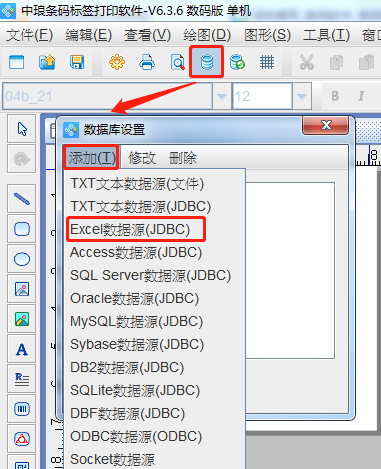This screenshot has width=381, height=469.
Task: Choose TXT文本数据源(文件) entry
Action: 154,184
